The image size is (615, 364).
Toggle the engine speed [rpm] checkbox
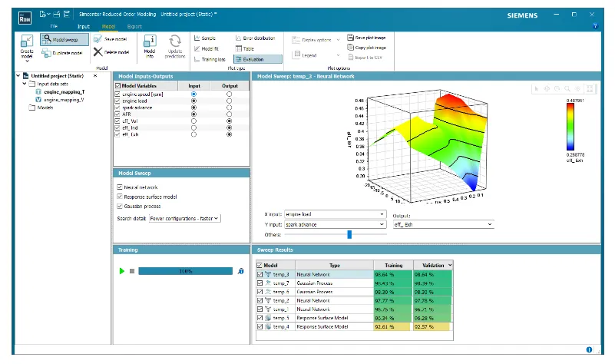[x=117, y=94]
